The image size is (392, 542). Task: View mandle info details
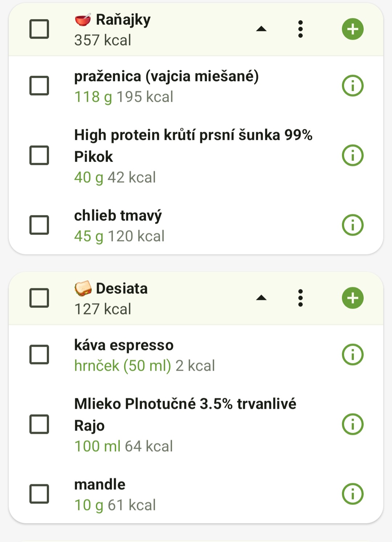click(x=352, y=494)
